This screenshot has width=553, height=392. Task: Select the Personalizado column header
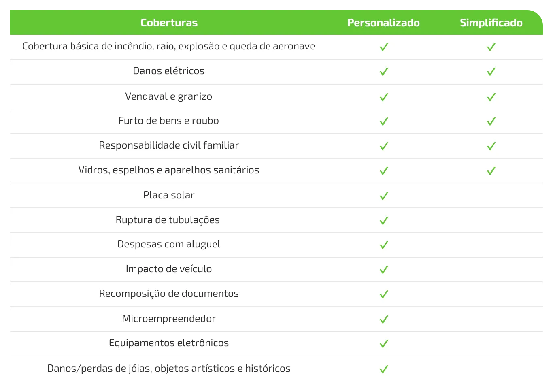tap(383, 23)
